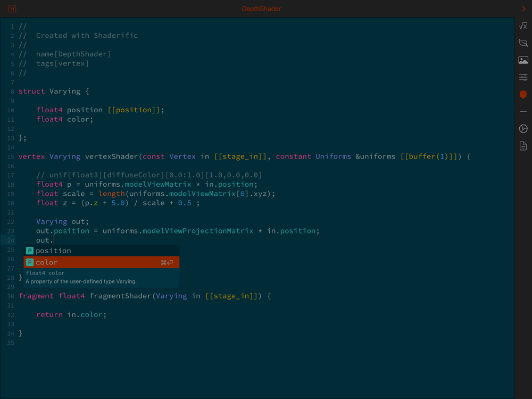Click line number 15 in the gutter
Viewport: 532px width, 399px height.
[11, 157]
